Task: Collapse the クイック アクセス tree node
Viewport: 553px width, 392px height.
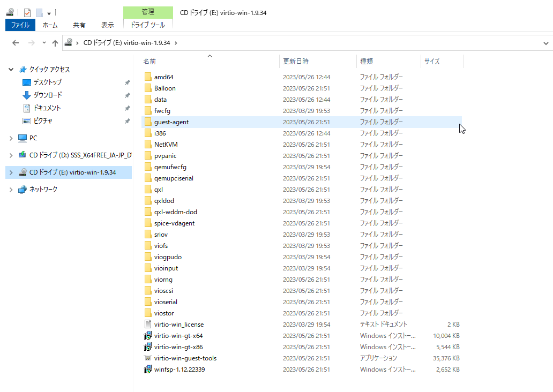Action: pos(11,70)
